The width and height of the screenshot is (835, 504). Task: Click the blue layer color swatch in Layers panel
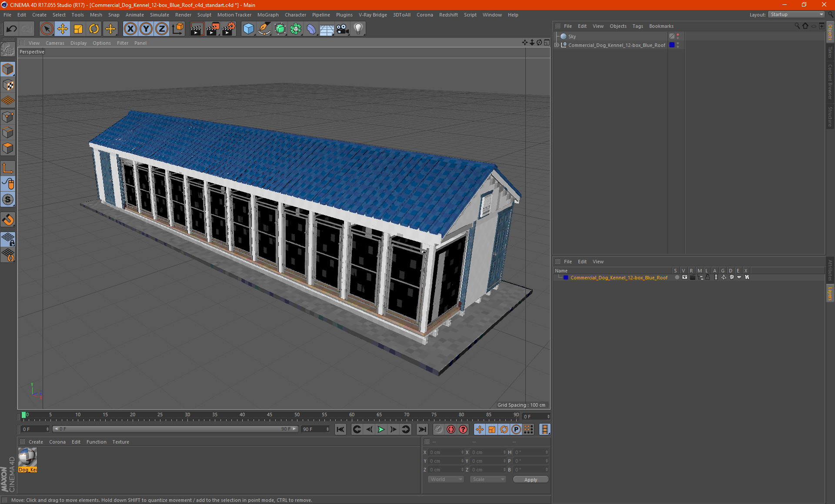coord(566,277)
